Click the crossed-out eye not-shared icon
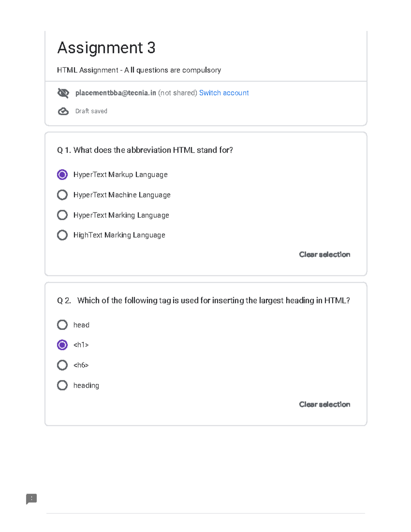 pos(63,93)
